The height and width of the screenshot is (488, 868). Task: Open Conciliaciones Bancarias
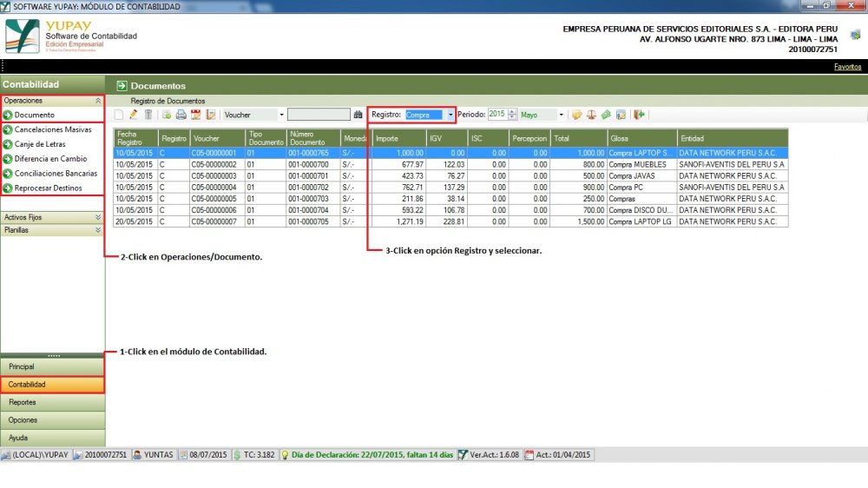tap(56, 174)
